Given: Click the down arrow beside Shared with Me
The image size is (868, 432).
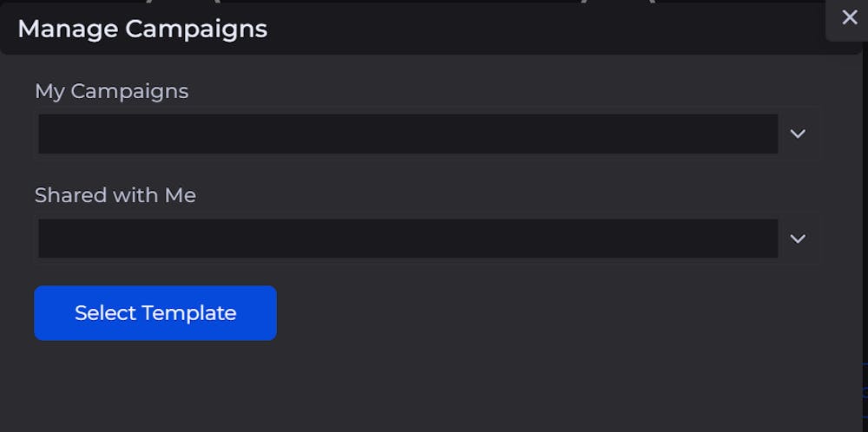Looking at the screenshot, I should 798,239.
